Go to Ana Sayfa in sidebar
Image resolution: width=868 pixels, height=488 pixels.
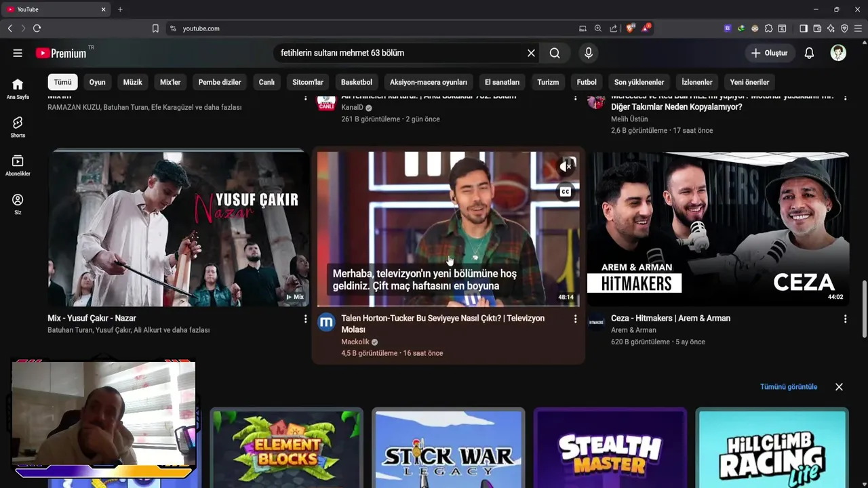[x=18, y=89]
